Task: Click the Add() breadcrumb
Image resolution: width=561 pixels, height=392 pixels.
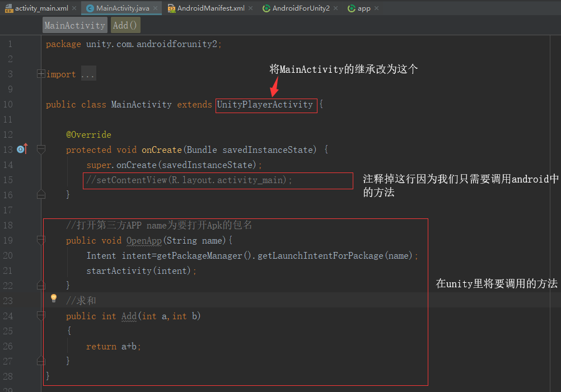Action: 124,25
